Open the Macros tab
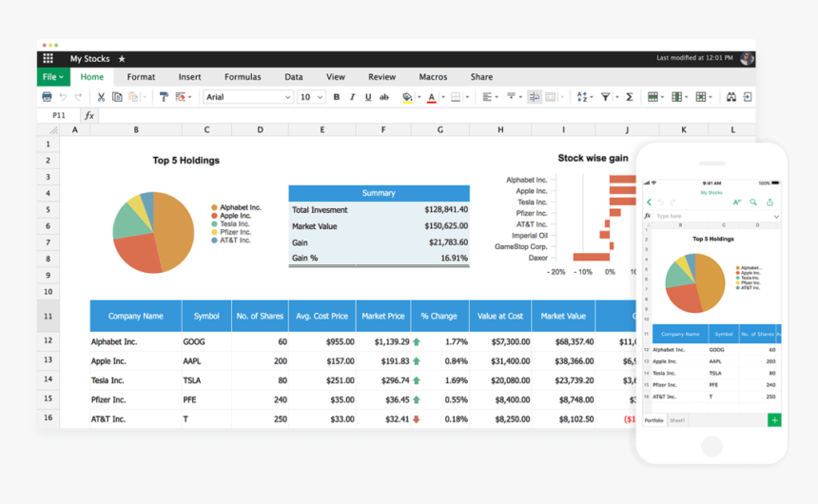The width and height of the screenshot is (818, 504). click(433, 77)
